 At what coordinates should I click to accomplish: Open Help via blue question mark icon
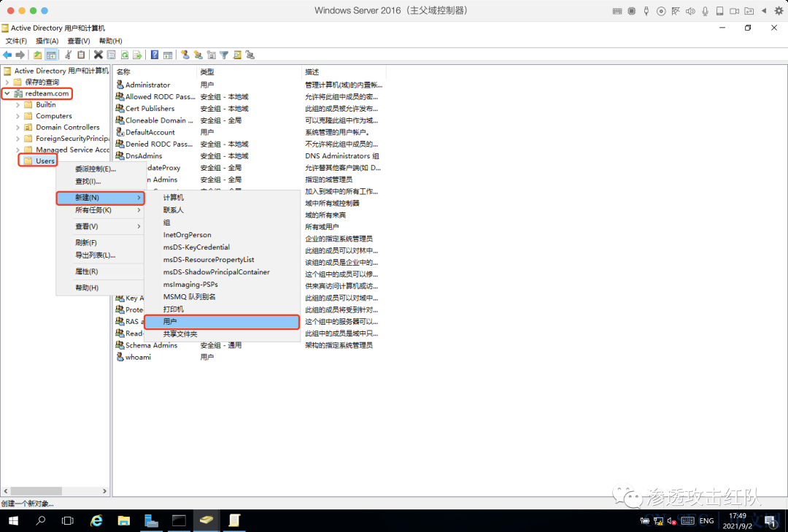155,55
